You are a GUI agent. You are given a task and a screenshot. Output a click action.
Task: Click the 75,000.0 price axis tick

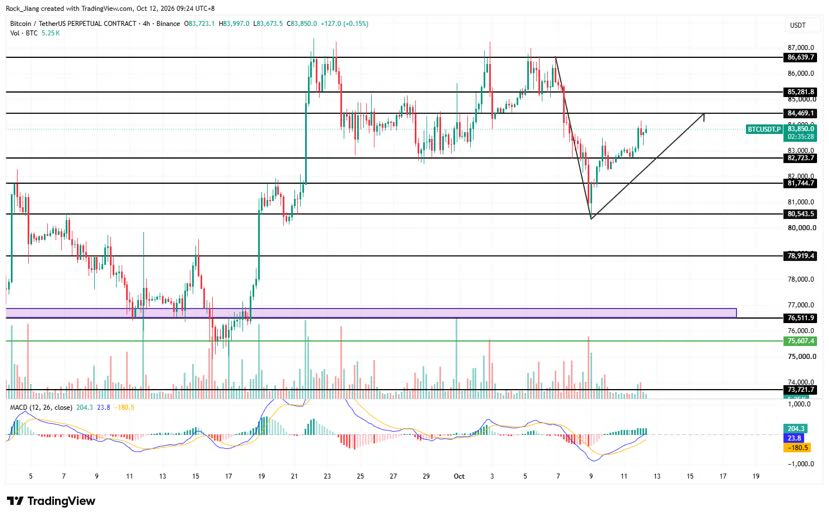pos(800,356)
